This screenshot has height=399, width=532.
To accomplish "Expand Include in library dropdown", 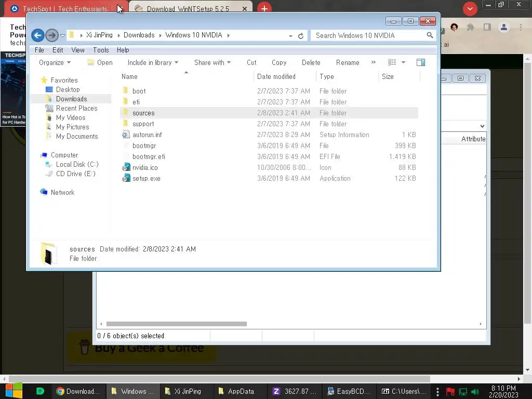I will click(153, 62).
